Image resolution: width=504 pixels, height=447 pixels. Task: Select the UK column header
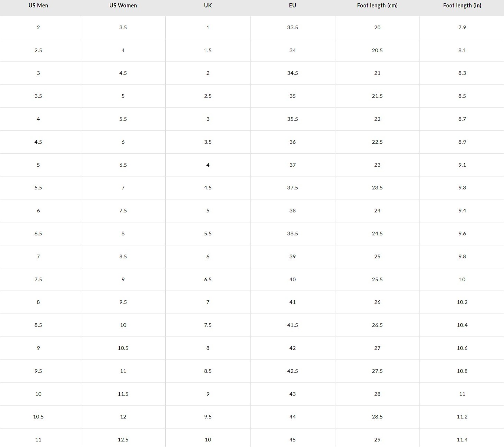(x=208, y=6)
